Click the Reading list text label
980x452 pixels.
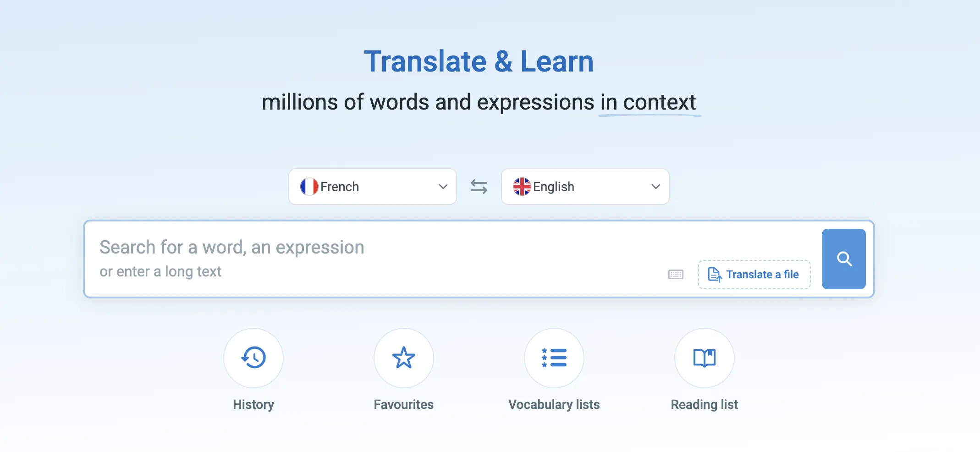[705, 404]
